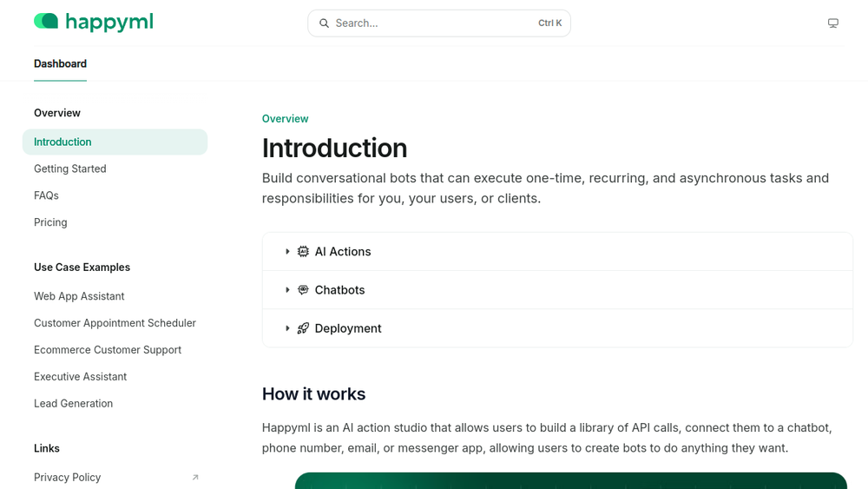Viewport: 868px width, 489px height.
Task: Open the Pricing page
Action: (50, 222)
